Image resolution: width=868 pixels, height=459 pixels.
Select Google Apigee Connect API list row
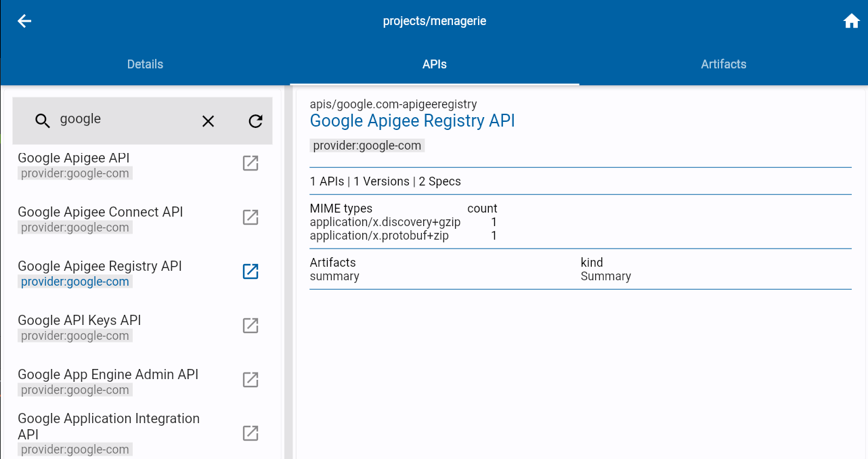[142, 219]
